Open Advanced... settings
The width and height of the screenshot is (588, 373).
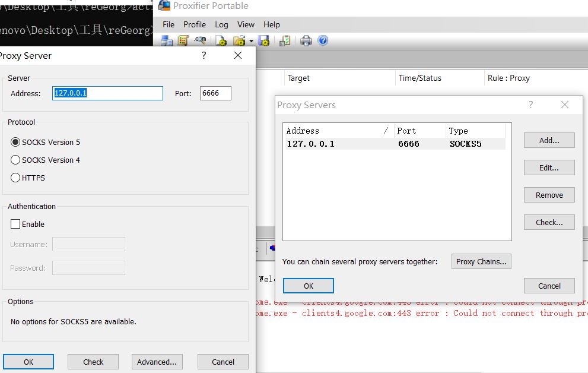[157, 362]
